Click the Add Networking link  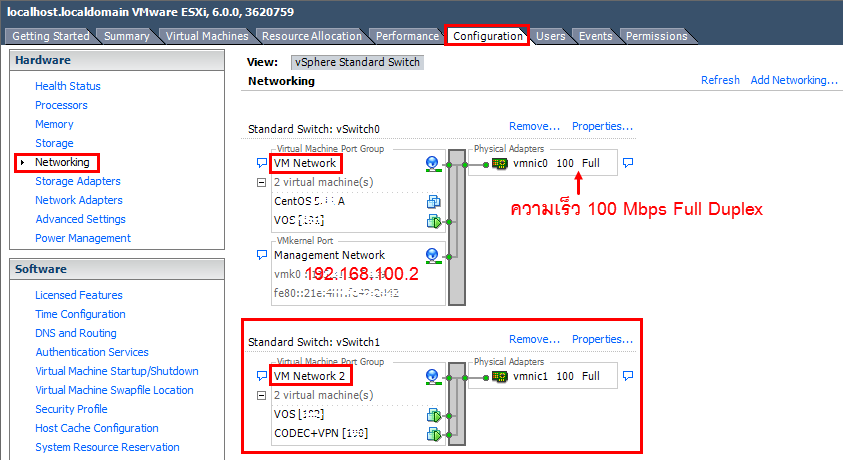coord(794,80)
